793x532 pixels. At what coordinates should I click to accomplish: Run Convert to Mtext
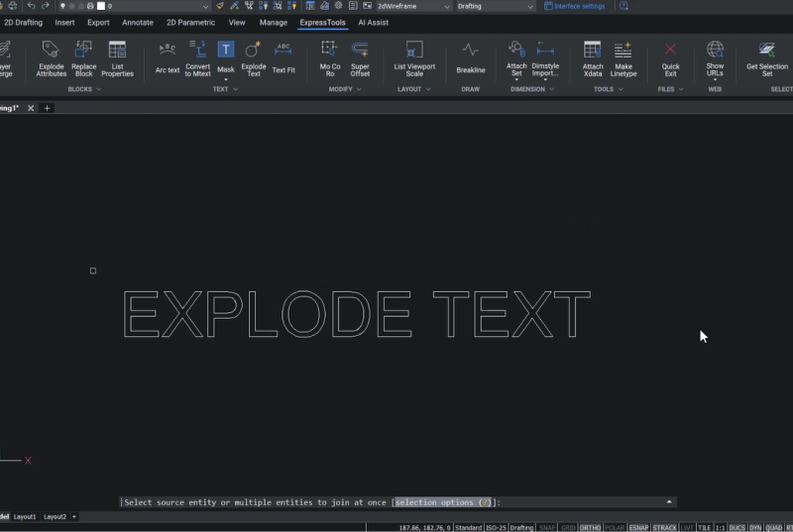coord(197,59)
